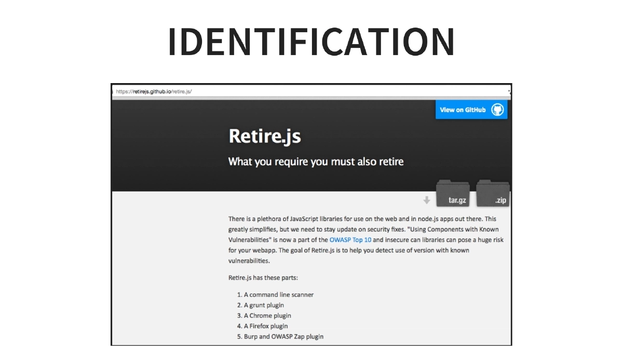The height and width of the screenshot is (364, 623).
Task: Open the OWASP Top 10 link
Action: point(350,240)
